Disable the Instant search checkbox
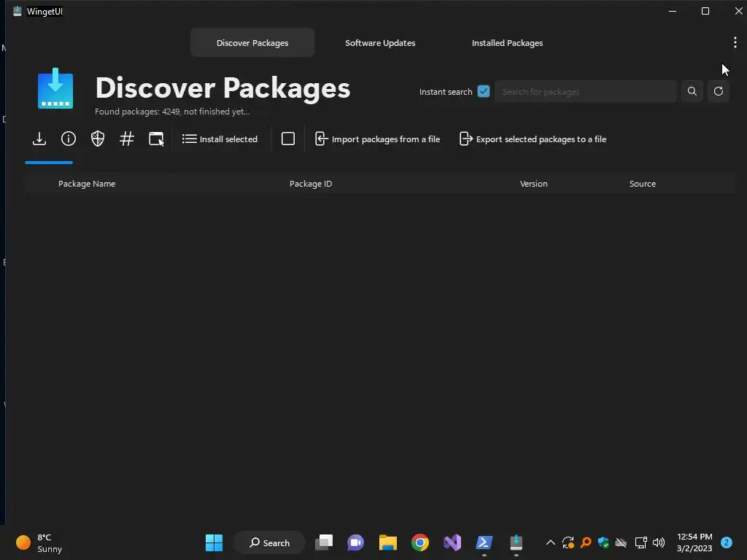This screenshot has width=747, height=560. click(x=484, y=91)
